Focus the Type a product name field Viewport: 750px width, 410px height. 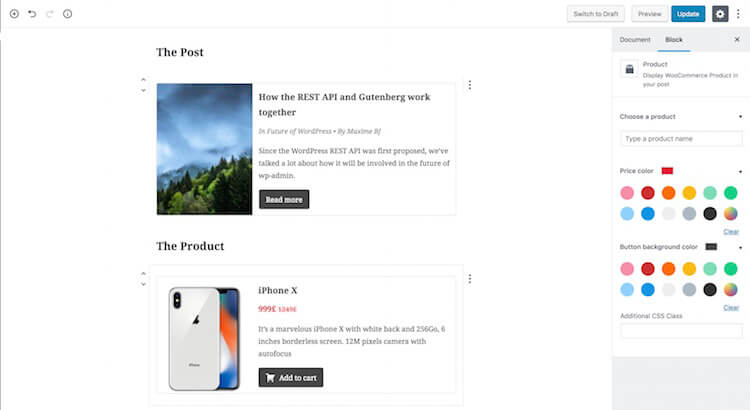681,139
